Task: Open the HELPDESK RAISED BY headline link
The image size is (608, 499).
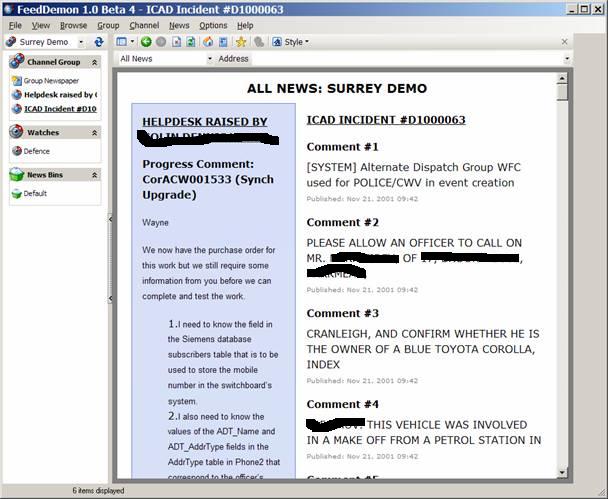Action: click(x=205, y=122)
